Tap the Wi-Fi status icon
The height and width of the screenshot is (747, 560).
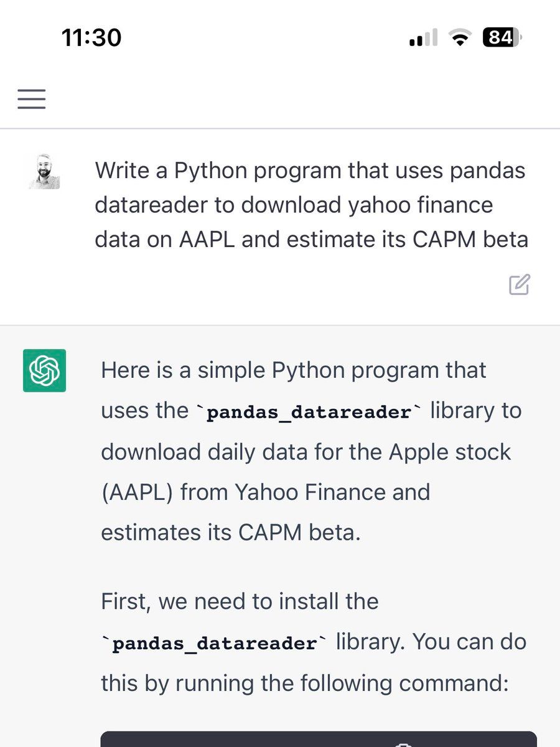(x=460, y=39)
